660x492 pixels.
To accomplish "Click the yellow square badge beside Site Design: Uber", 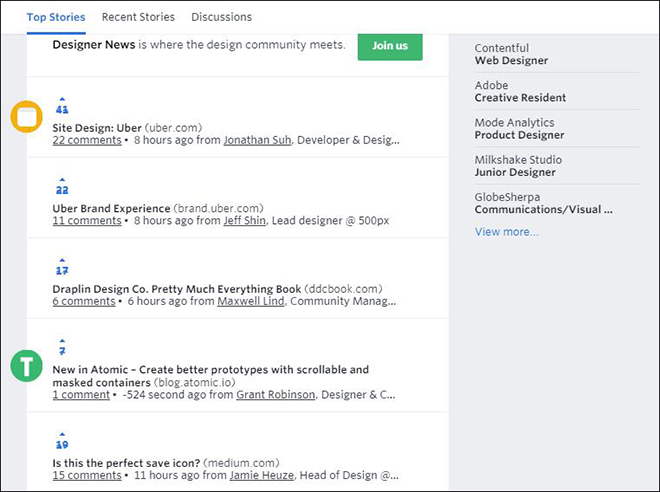I will tap(27, 117).
